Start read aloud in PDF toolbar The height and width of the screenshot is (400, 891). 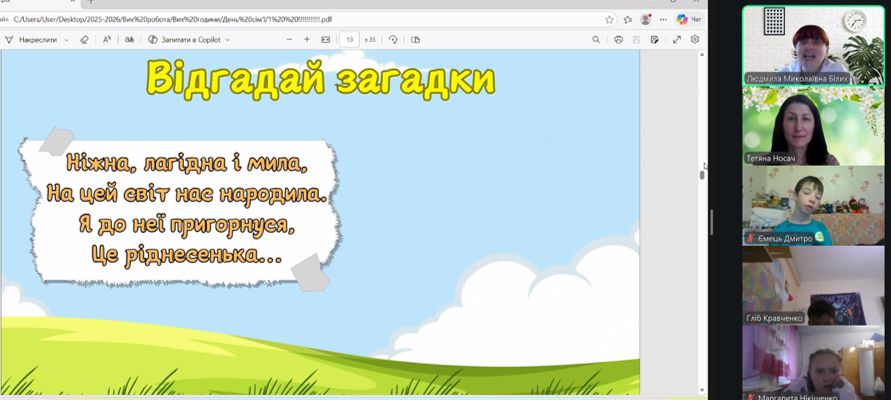coord(107,40)
